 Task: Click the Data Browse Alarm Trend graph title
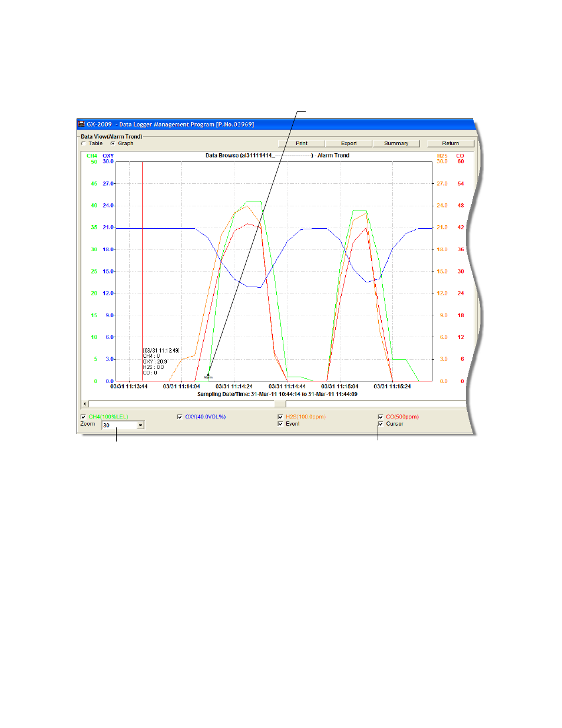tap(277, 156)
